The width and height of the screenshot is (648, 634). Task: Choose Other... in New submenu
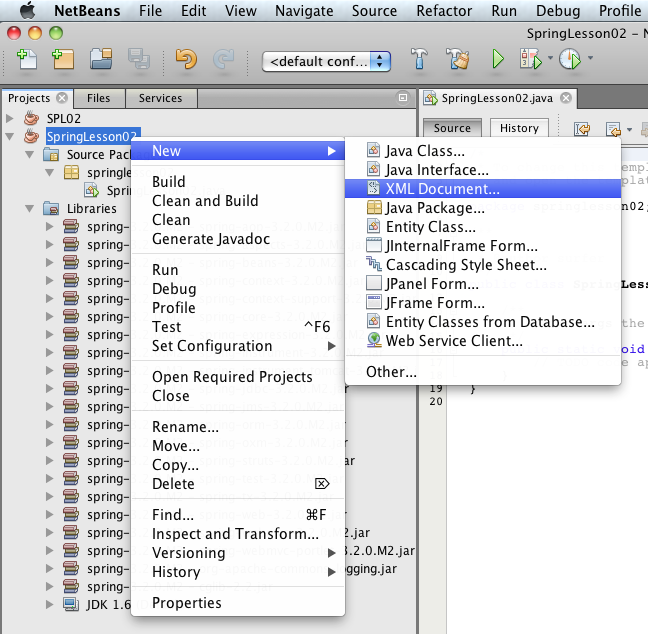(483, 372)
